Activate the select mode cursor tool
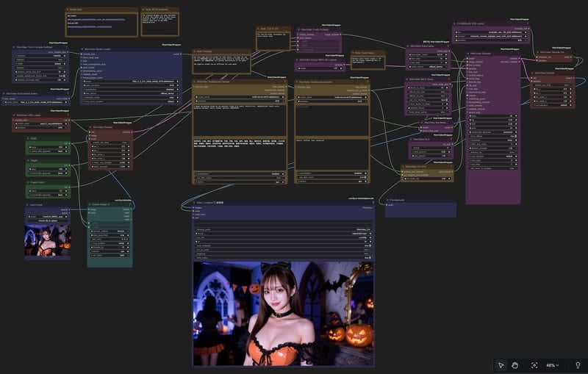The height and width of the screenshot is (374, 588). click(501, 365)
